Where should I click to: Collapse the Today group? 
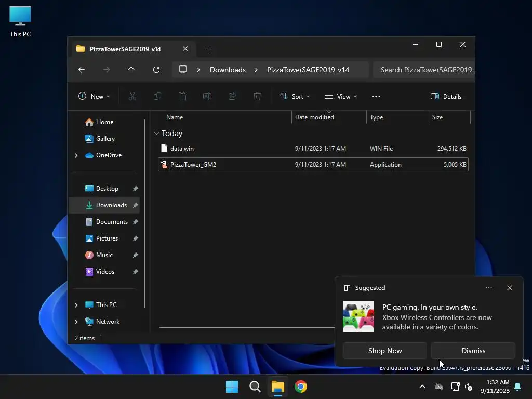point(156,134)
